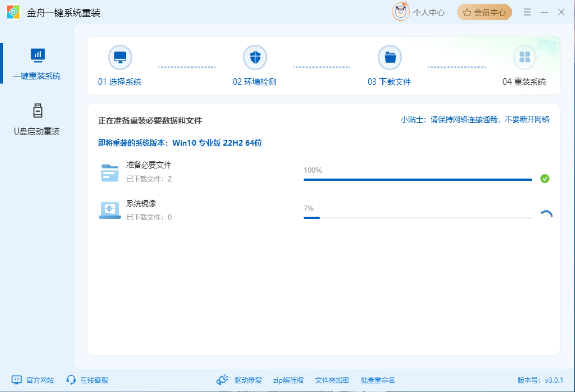Click the 准备必要文件 label
The width and height of the screenshot is (575, 392).
click(x=149, y=165)
